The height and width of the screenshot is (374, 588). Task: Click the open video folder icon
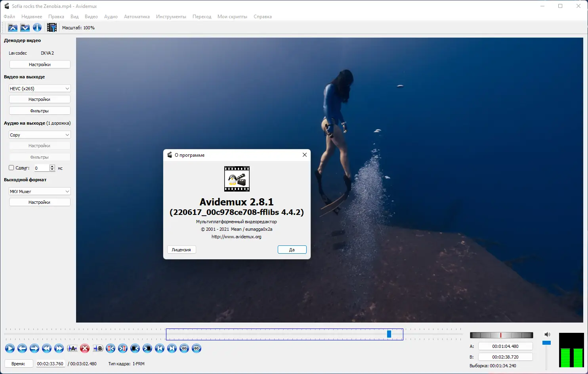point(13,28)
